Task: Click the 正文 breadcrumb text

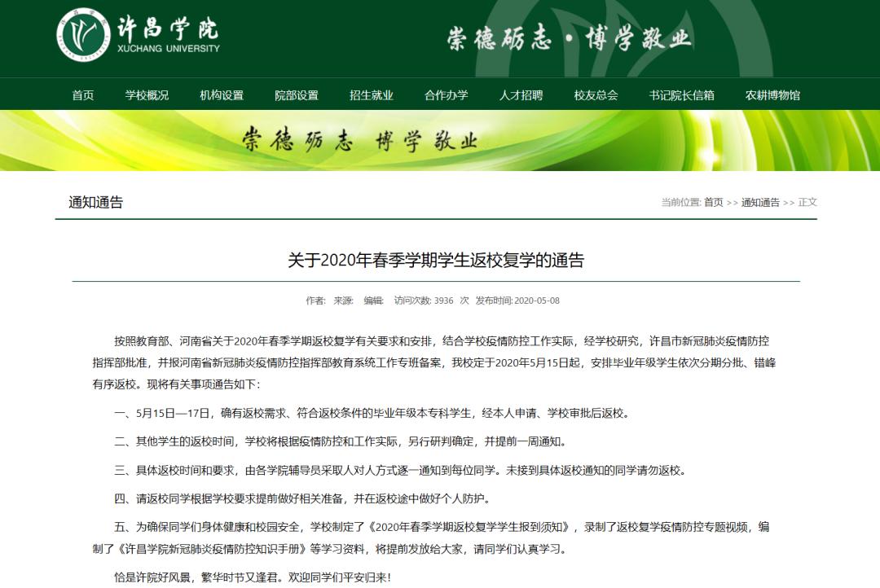Action: [807, 202]
